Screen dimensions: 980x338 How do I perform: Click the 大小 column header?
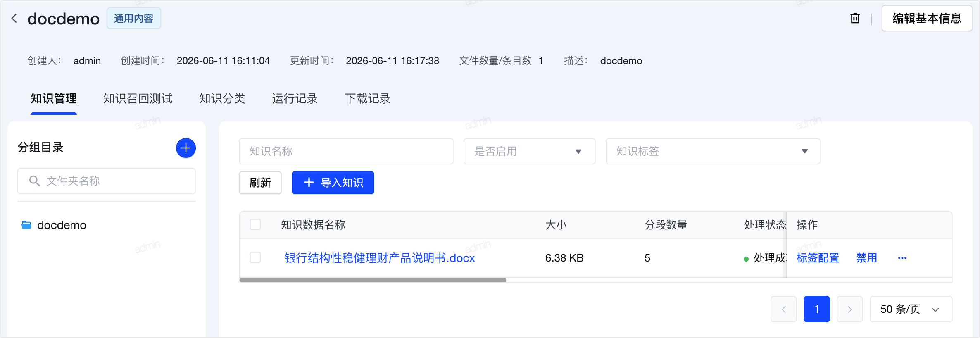tap(556, 225)
